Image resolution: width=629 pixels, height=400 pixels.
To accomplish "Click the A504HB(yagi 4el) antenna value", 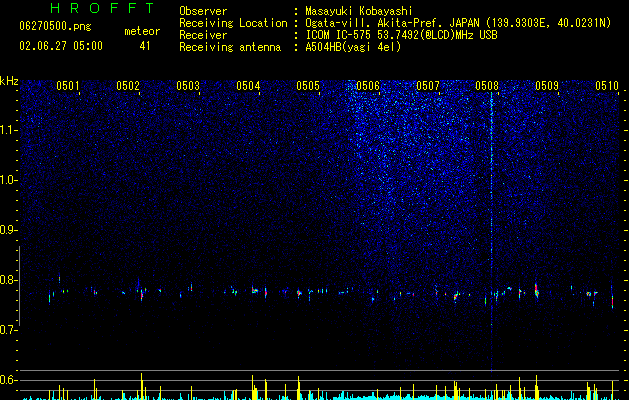I will tap(353, 47).
